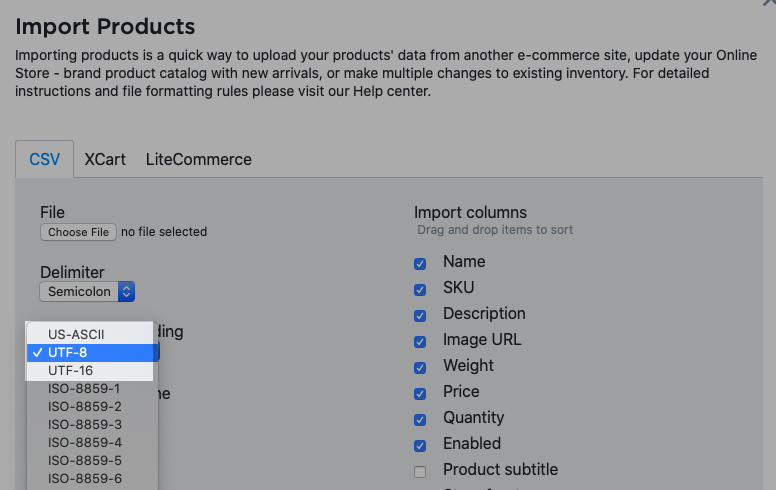The height and width of the screenshot is (490, 776).
Task: Pick ISO-8859-6 encoding option
Action: tap(85, 478)
